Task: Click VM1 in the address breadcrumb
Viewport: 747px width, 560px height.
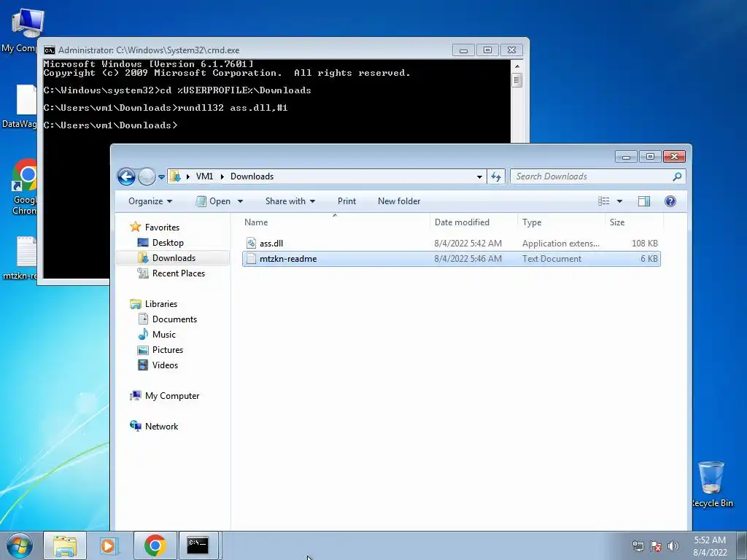Action: (204, 176)
